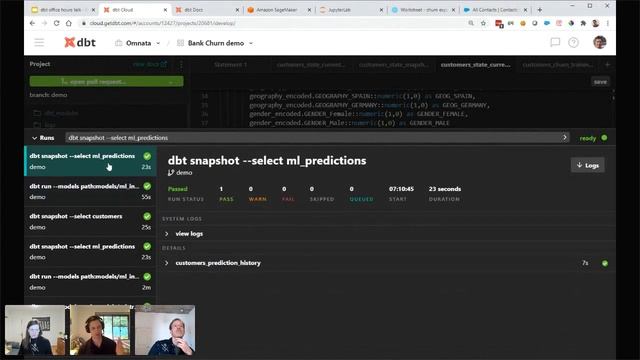Screen dimensions: 640x360
Task: Open the chat feedback icon
Action: pos(555,42)
